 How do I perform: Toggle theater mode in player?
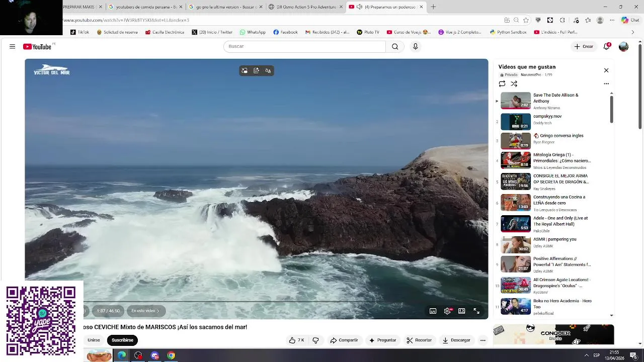pos(462,311)
